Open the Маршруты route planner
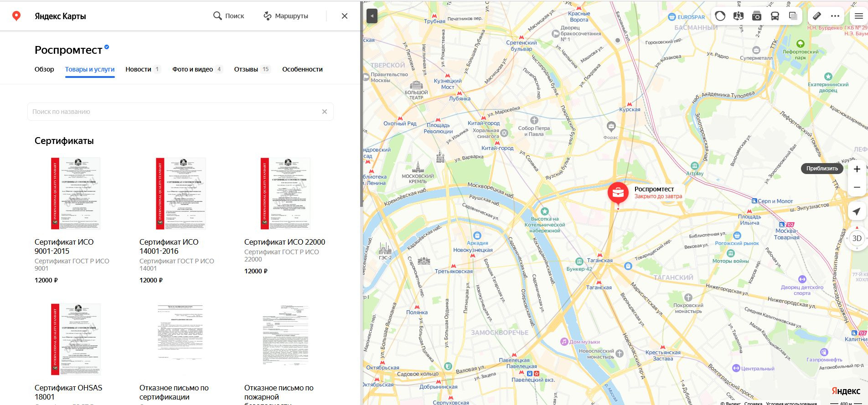 [x=286, y=16]
